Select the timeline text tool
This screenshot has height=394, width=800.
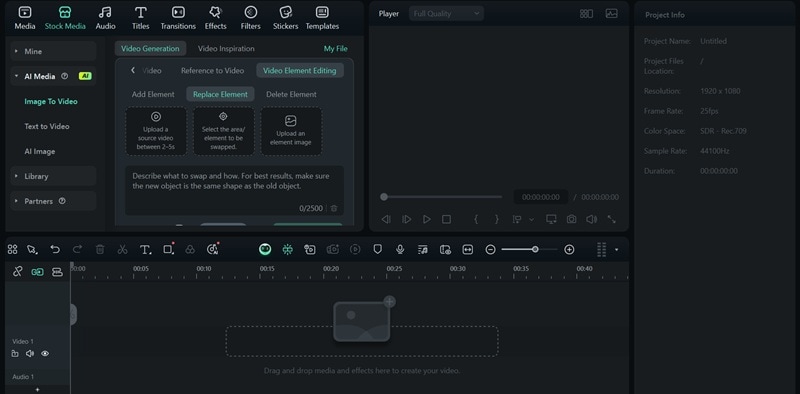(x=145, y=249)
